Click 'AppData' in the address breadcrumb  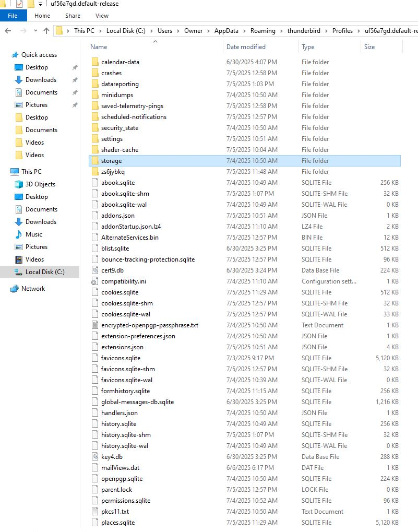[226, 30]
